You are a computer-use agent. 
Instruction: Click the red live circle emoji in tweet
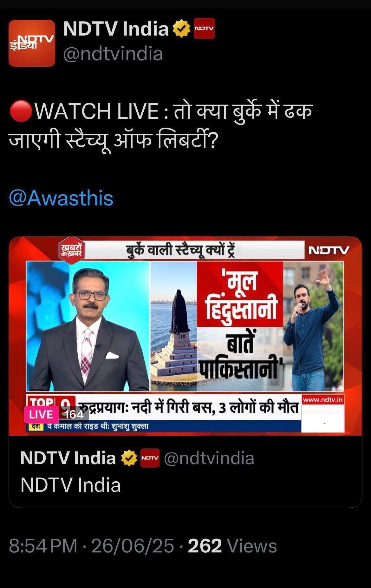click(21, 111)
